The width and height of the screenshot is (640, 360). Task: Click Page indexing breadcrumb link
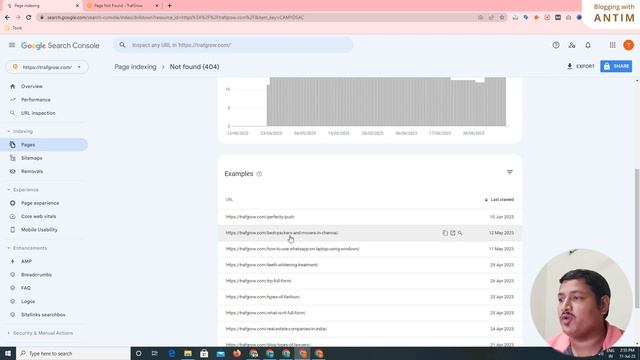pos(135,67)
